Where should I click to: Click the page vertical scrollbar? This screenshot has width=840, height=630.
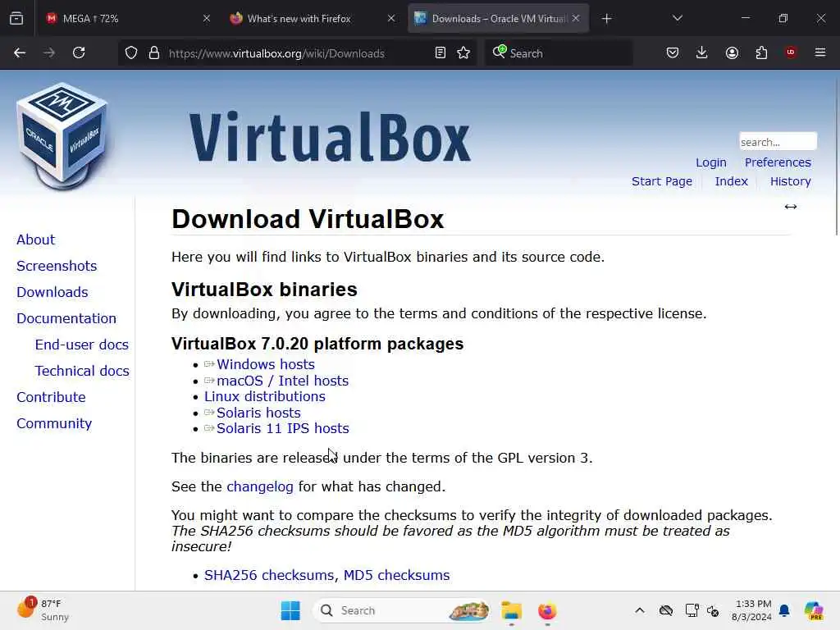click(837, 155)
